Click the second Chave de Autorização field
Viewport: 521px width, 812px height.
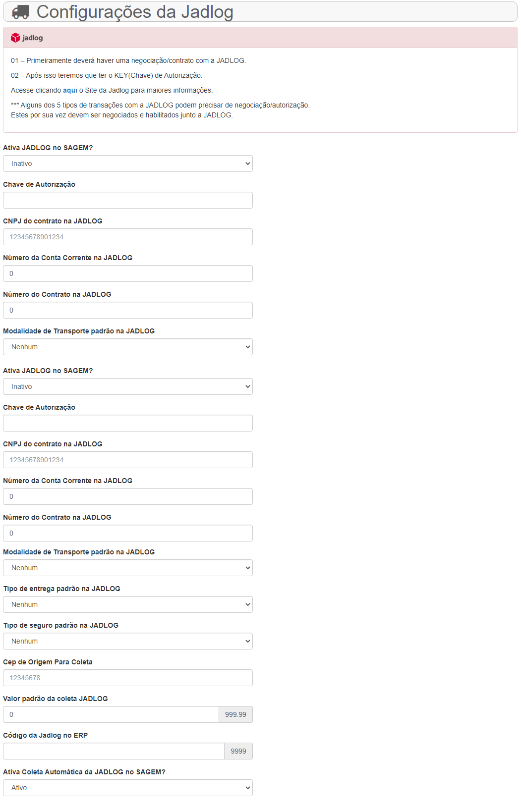(128, 423)
